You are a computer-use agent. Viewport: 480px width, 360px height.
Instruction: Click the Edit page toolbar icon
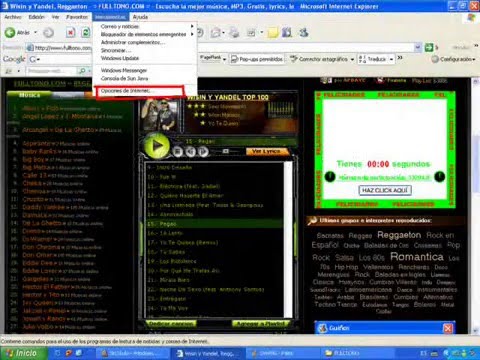(251, 32)
